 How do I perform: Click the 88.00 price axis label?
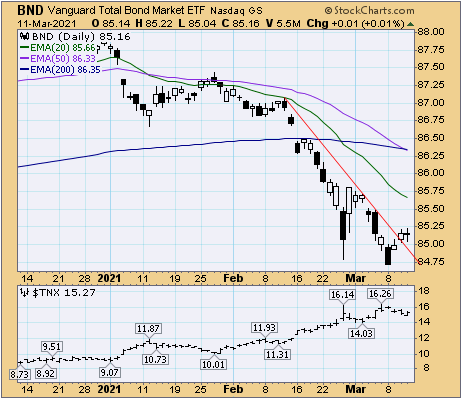(x=431, y=32)
